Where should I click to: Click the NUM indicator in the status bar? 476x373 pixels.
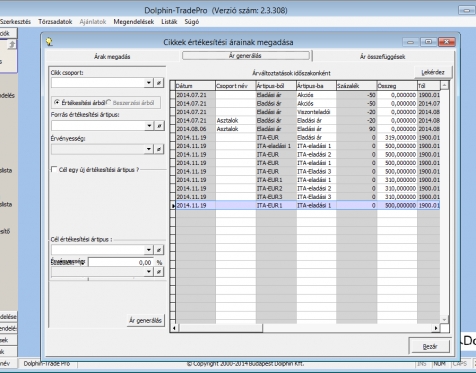pos(440,363)
